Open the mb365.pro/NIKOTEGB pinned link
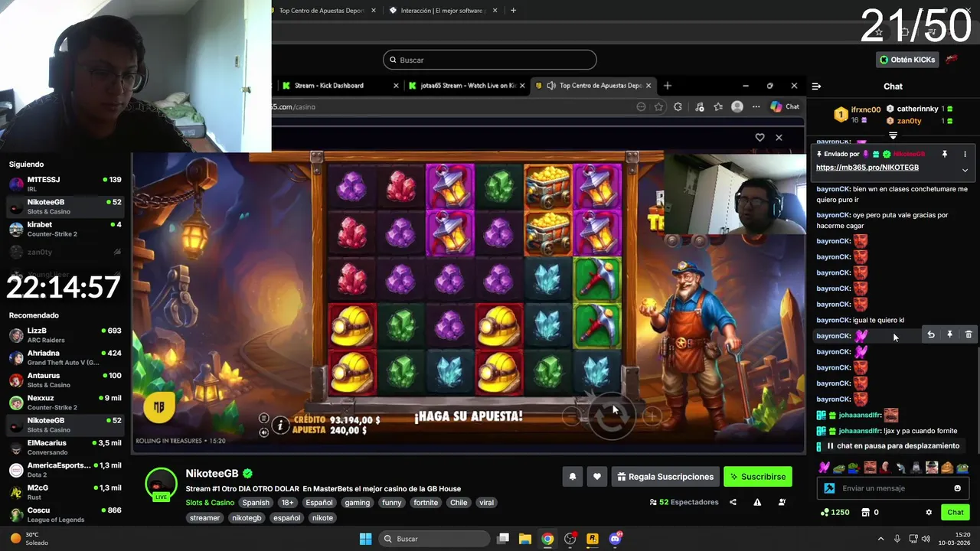 click(x=867, y=168)
